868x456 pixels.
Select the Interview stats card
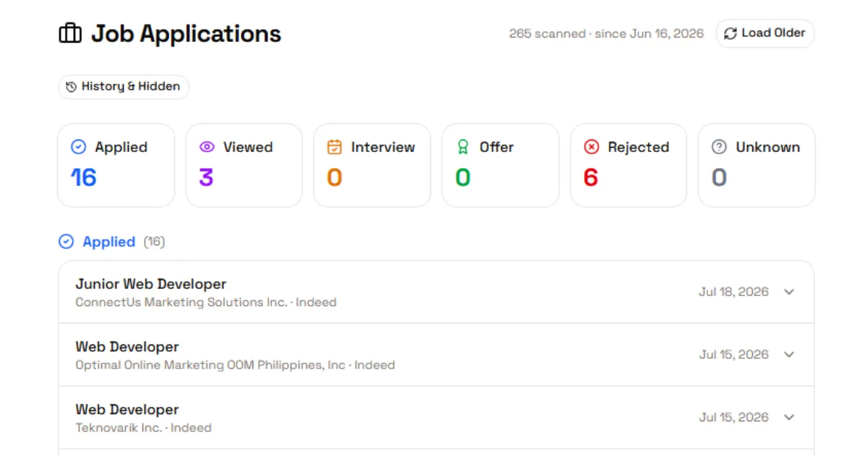pos(372,165)
